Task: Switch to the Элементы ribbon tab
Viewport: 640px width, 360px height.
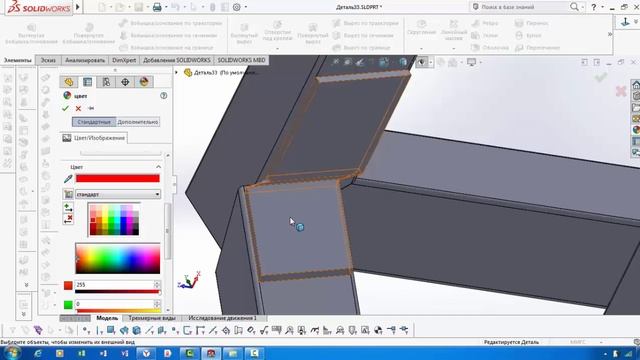Action: [x=18, y=60]
